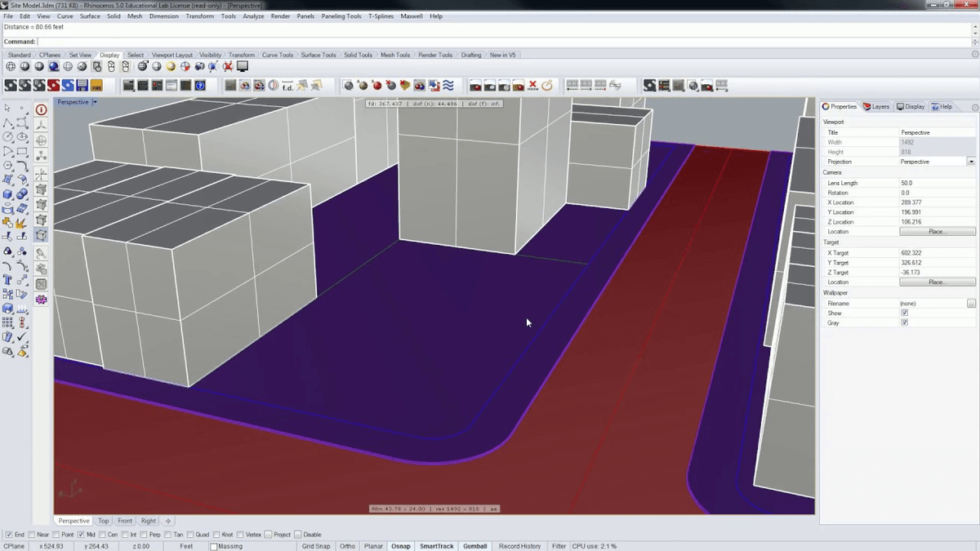980x551 pixels.
Task: Toggle the Int osnap checkbox
Action: tap(125, 535)
